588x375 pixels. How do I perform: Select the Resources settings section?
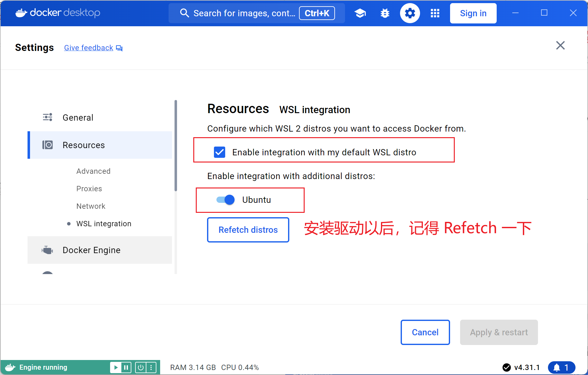100,145
